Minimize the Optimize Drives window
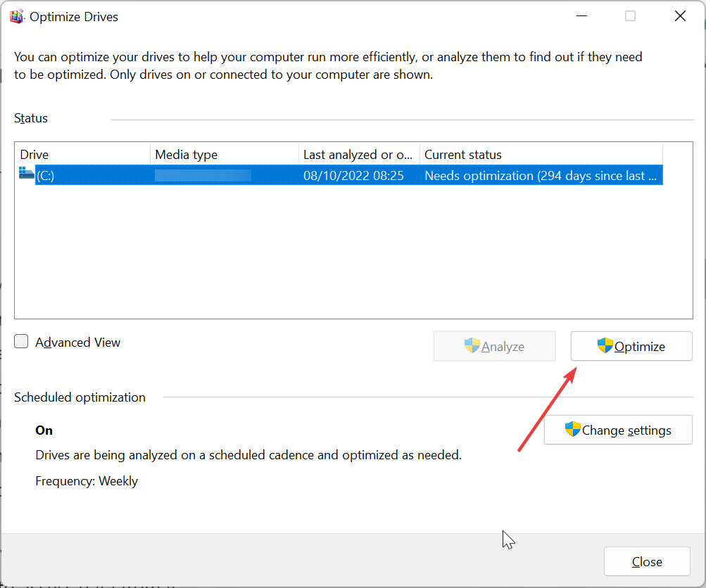The image size is (706, 588). [x=581, y=16]
